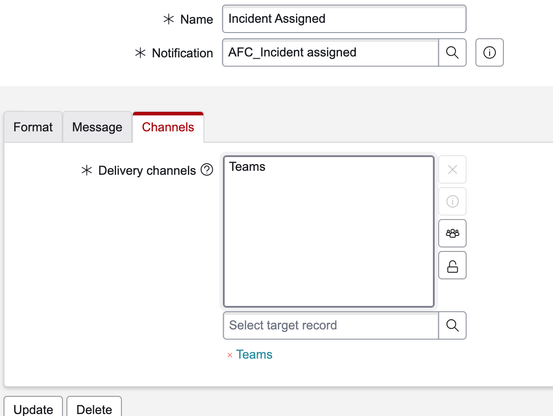Viewport: 553px width, 416px height.
Task: Switch to the Message tab
Action: pos(97,127)
